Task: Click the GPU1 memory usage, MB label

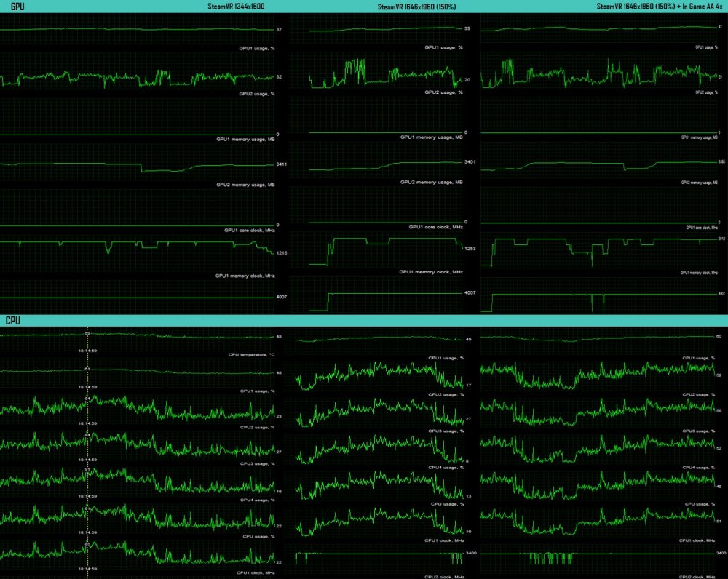Action: [x=245, y=140]
